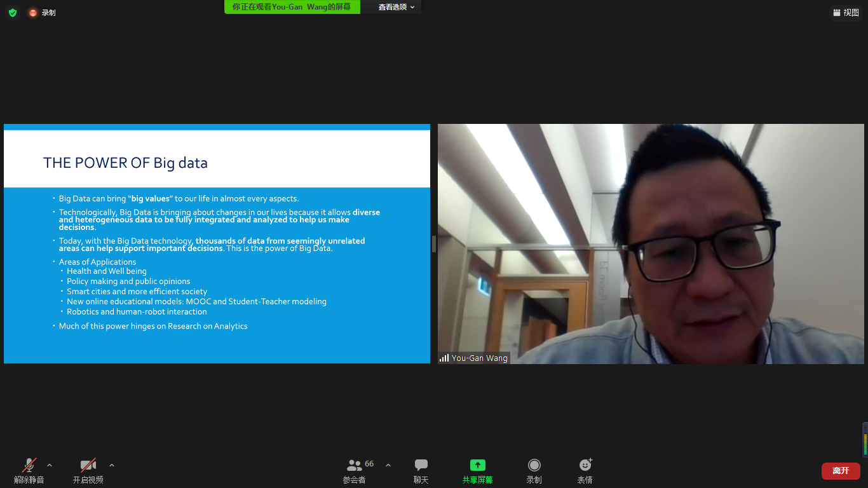Click the You-Gan Wang speaker video
868x488 pixels.
coord(651,243)
